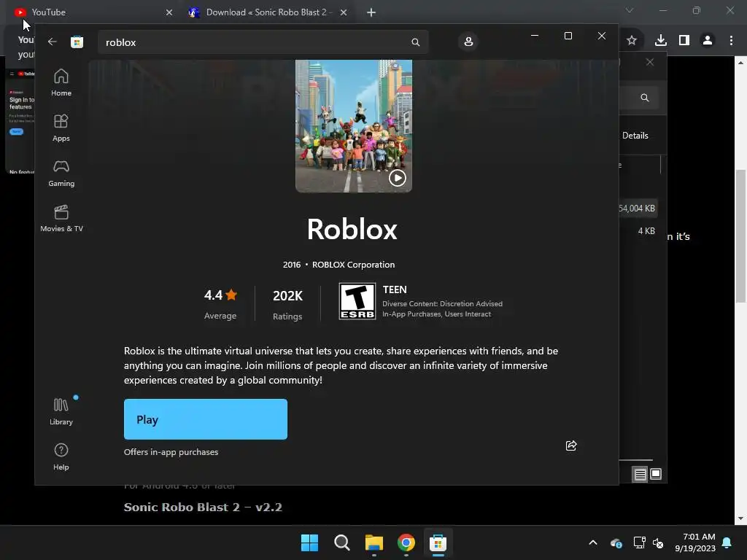Image resolution: width=747 pixels, height=560 pixels.
Task: Open Library in Store sidebar
Action: (x=61, y=411)
